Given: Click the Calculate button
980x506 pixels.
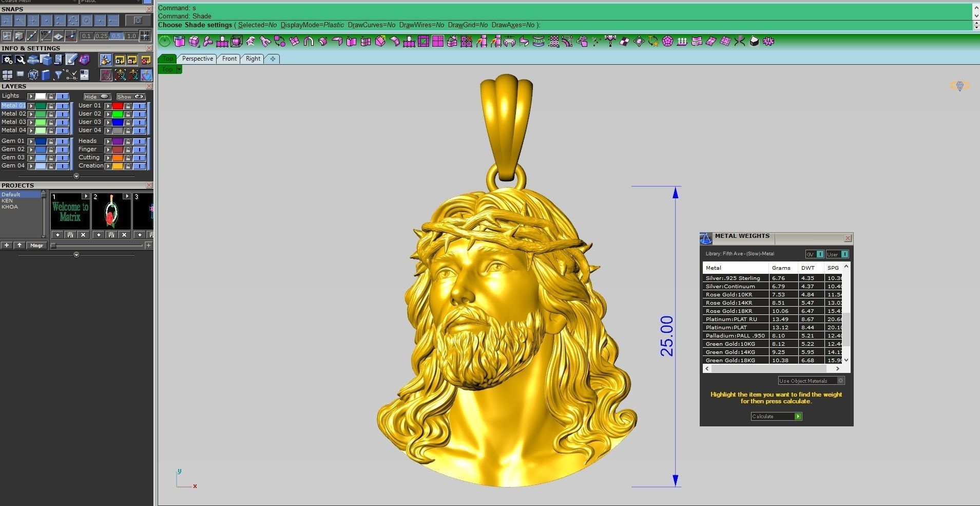Looking at the screenshot, I should click(x=776, y=416).
